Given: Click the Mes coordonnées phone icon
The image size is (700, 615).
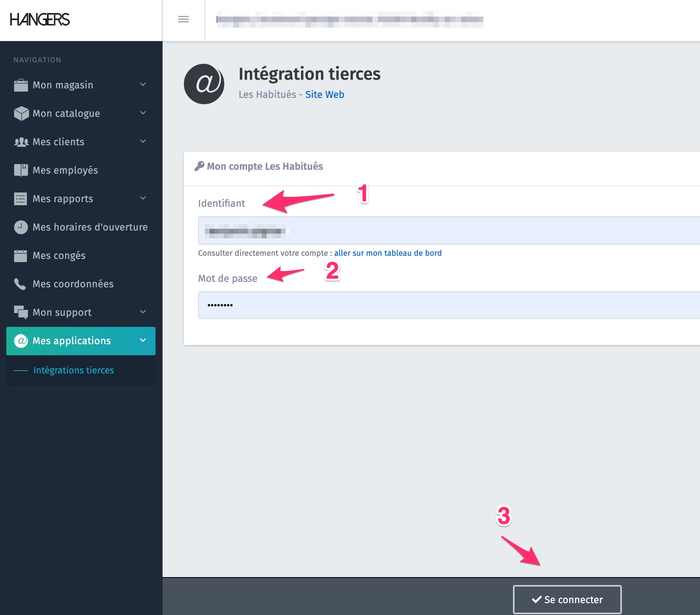Looking at the screenshot, I should [20, 284].
